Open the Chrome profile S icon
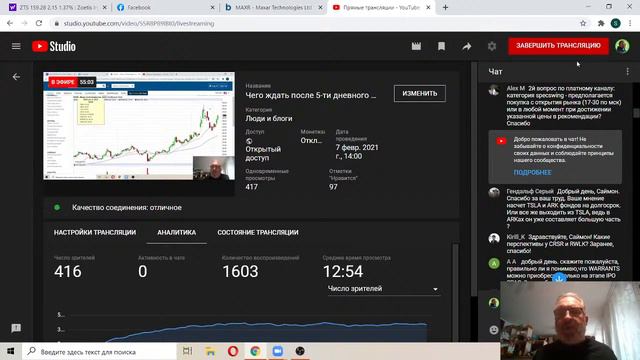The width and height of the screenshot is (640, 360). (x=616, y=23)
